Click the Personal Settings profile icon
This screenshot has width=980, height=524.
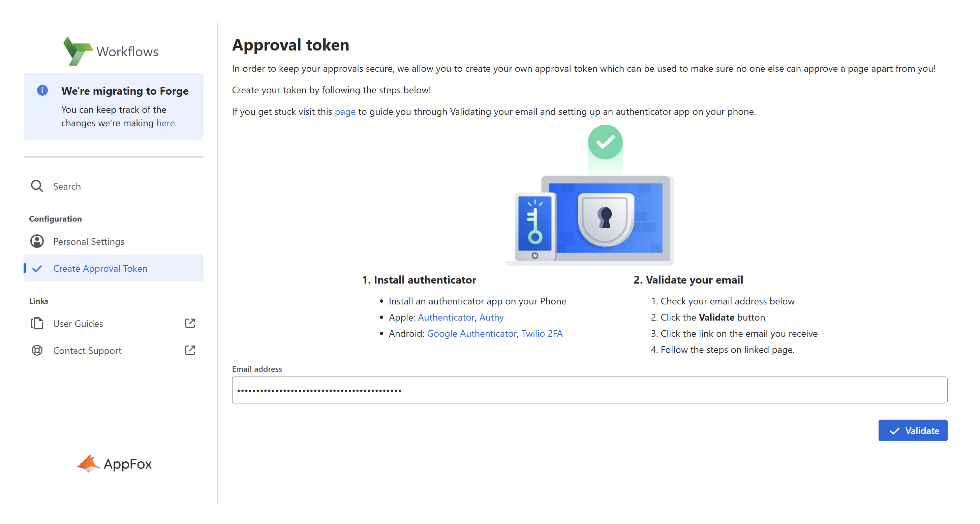tap(37, 241)
